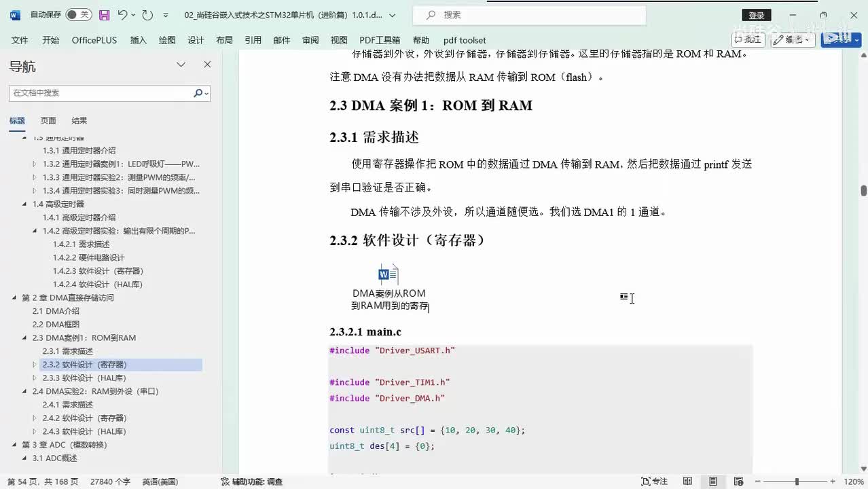Collapse 第 3 章 ADC（模数转换）
868x489 pixels.
coord(14,445)
